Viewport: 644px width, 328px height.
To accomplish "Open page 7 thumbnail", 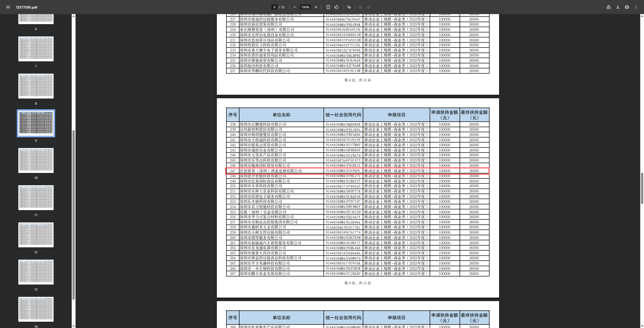I will tap(36, 49).
